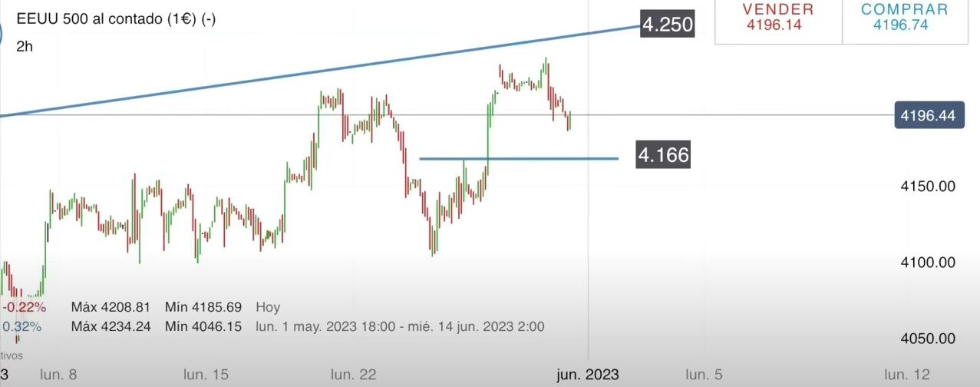Screen dimensions: 980x387
Task: Click the current price tag 4196.44
Action: (x=928, y=116)
